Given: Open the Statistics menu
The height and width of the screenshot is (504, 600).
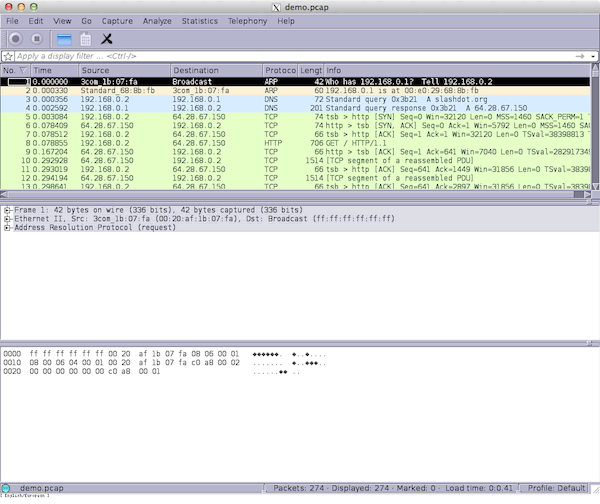Looking at the screenshot, I should tap(200, 21).
